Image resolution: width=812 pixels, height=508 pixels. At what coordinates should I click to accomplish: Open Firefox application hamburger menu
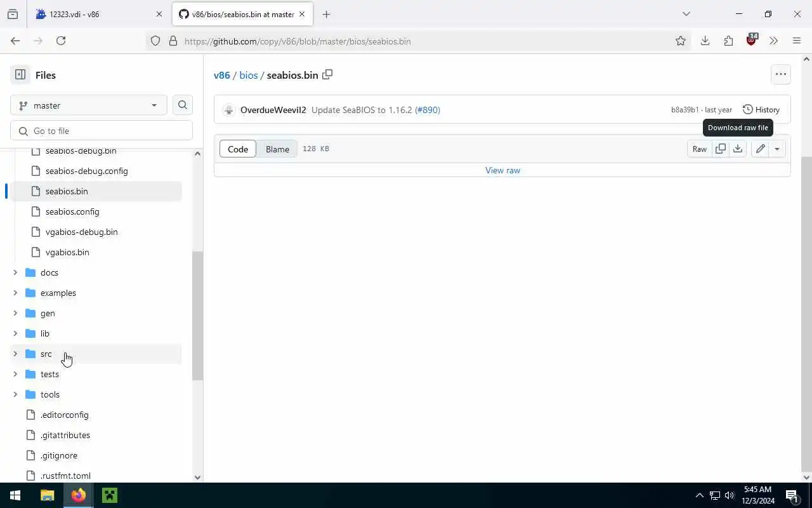coord(797,41)
